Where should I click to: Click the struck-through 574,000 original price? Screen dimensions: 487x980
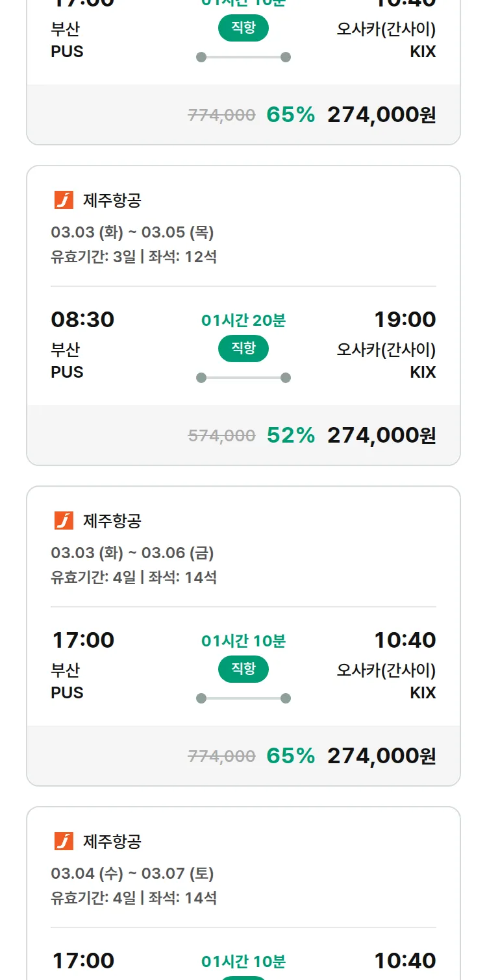(221, 435)
